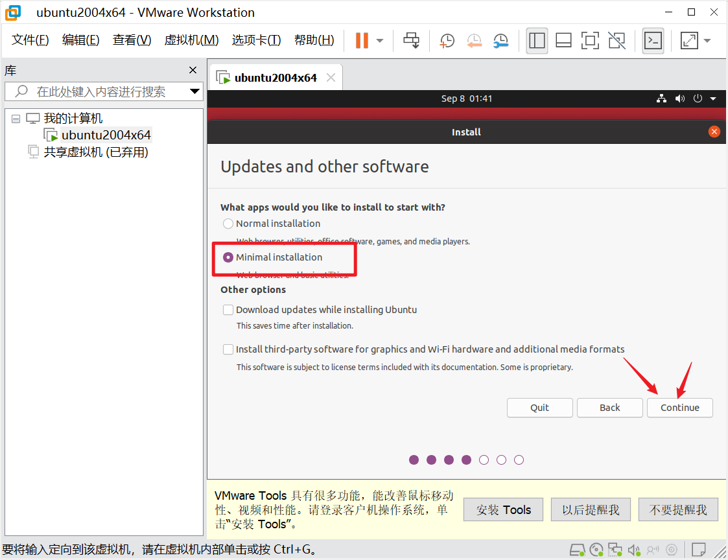Open the snapshot manager icon
Viewport: 728px width, 560px height.
pos(501,41)
